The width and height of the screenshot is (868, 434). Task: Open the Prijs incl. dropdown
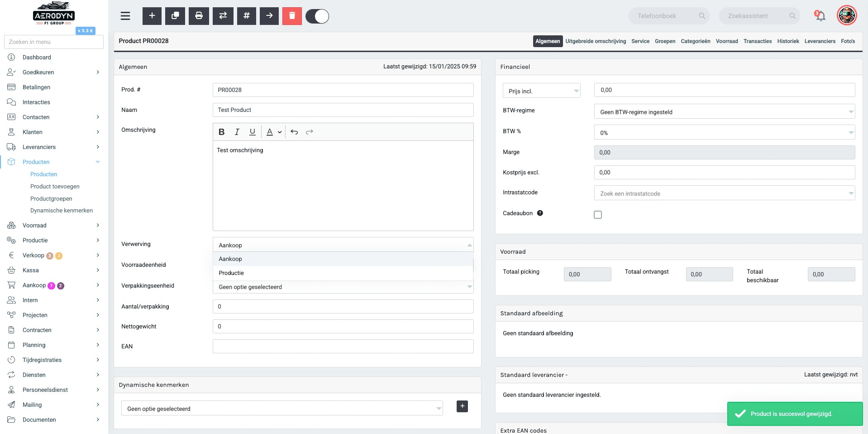[x=541, y=91]
